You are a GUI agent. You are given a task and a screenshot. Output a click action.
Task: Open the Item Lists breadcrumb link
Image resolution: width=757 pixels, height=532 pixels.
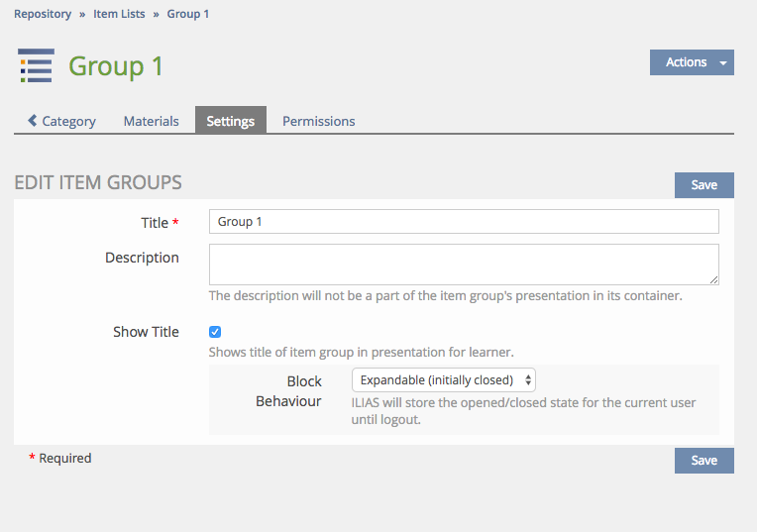(x=120, y=14)
